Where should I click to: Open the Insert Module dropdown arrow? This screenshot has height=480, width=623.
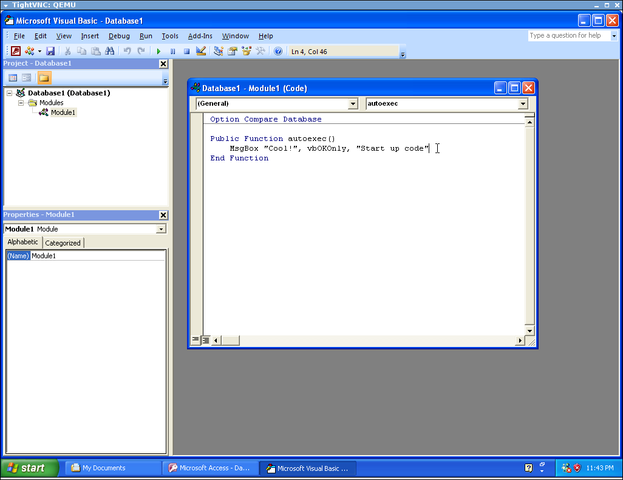click(39, 51)
